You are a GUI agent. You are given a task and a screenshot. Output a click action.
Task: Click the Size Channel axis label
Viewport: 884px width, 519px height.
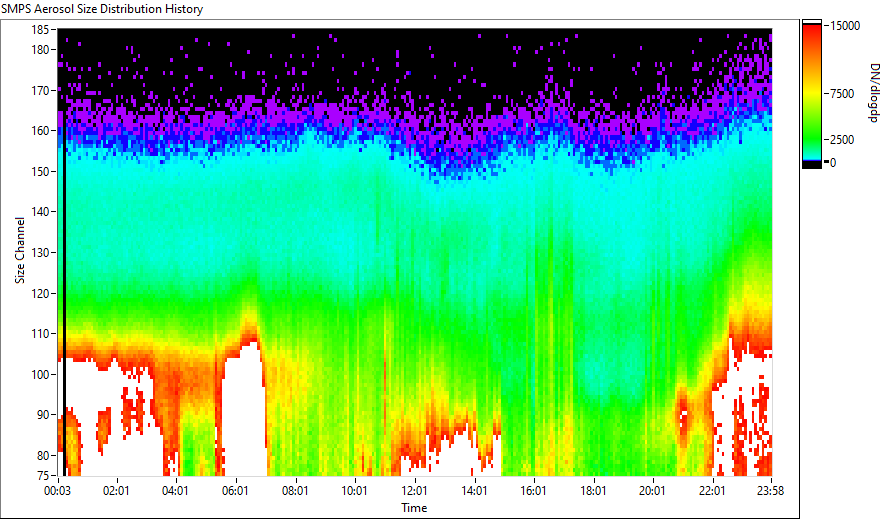20,250
